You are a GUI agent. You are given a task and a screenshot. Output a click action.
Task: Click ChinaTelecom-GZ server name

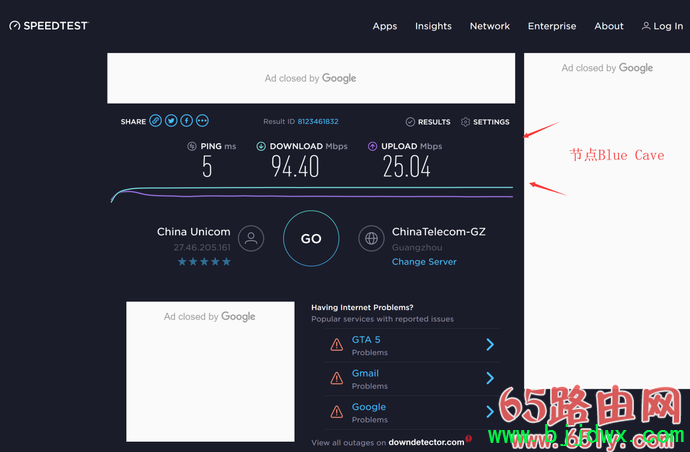click(439, 232)
